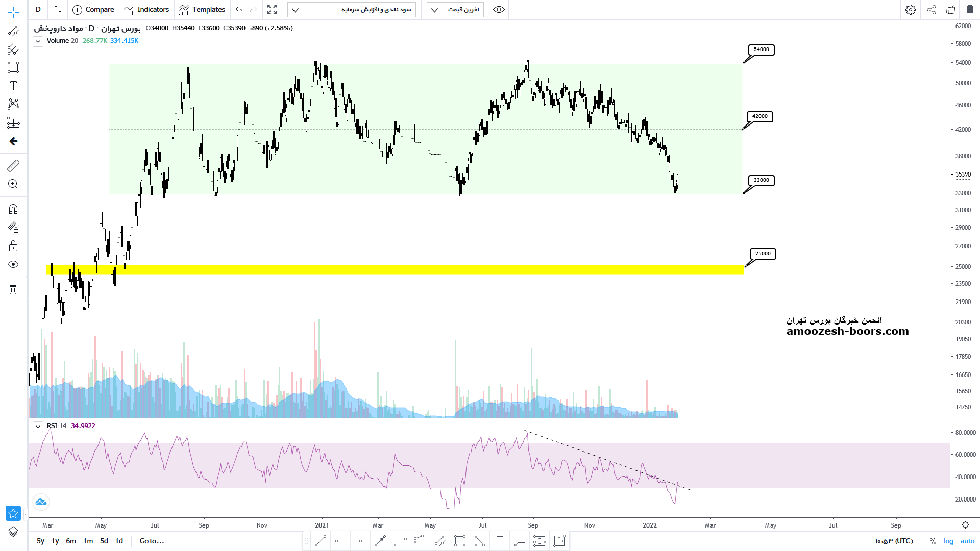Select the Ruler measure tool

point(13,165)
